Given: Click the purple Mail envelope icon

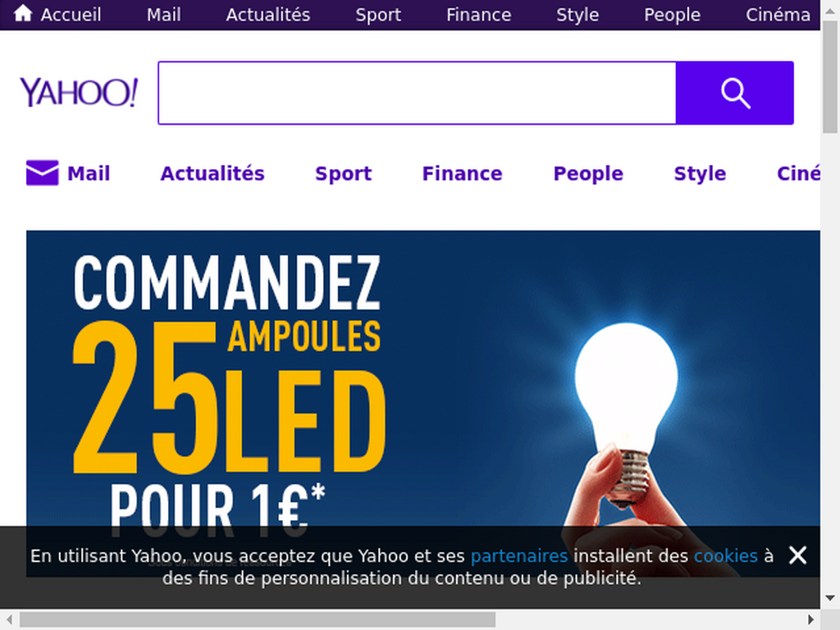Looking at the screenshot, I should coord(43,173).
